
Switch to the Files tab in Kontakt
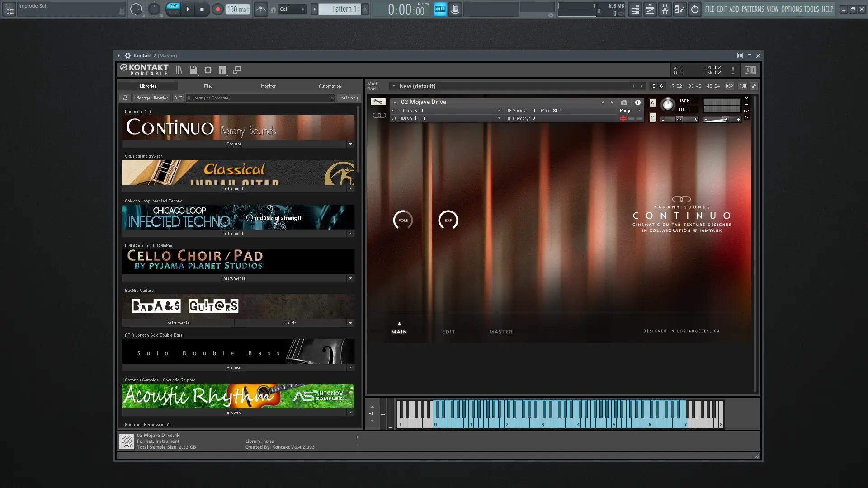[208, 86]
